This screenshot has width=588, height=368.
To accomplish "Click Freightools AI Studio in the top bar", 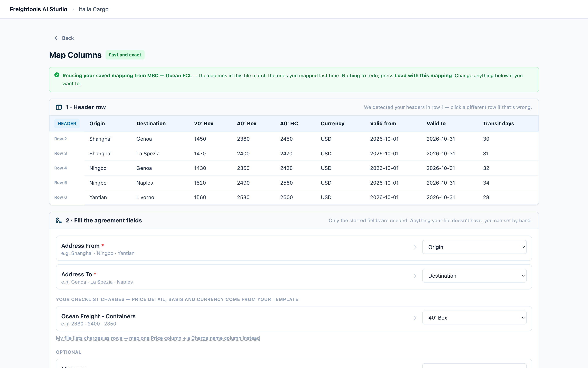I will (39, 9).
